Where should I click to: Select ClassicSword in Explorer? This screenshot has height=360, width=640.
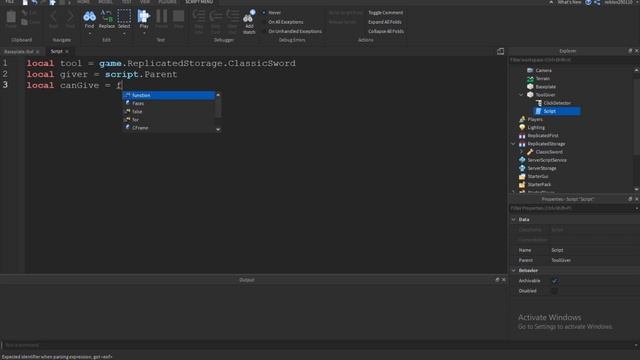pos(549,152)
